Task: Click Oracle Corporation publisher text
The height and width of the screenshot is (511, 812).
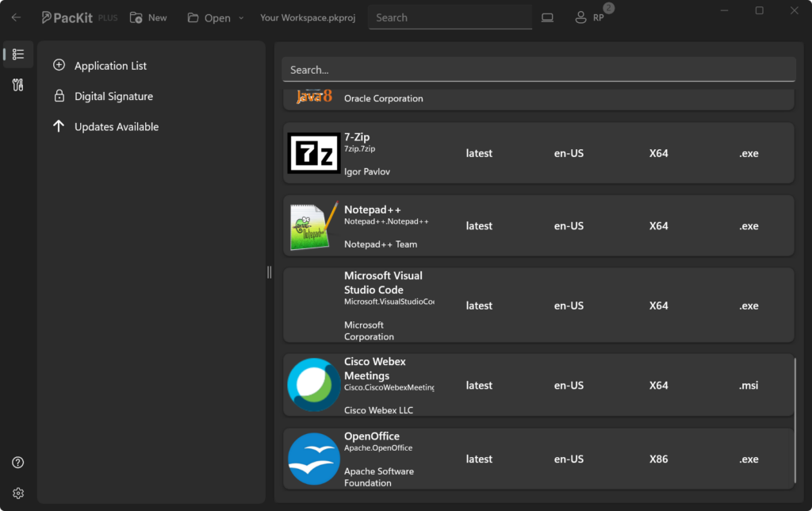Action: click(383, 98)
